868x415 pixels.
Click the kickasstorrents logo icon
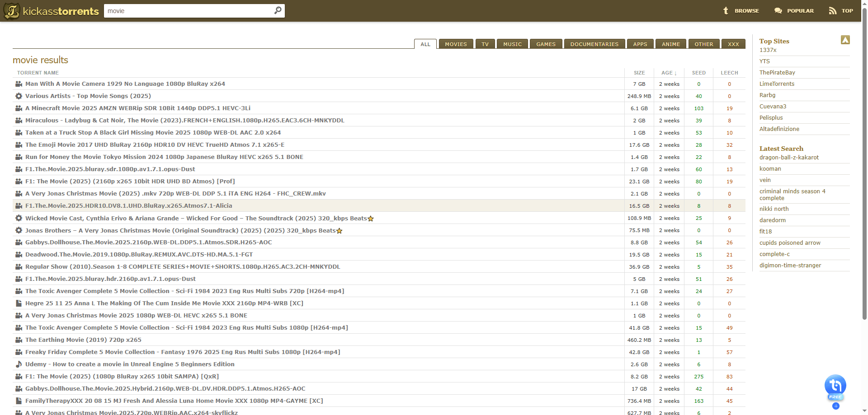click(12, 11)
